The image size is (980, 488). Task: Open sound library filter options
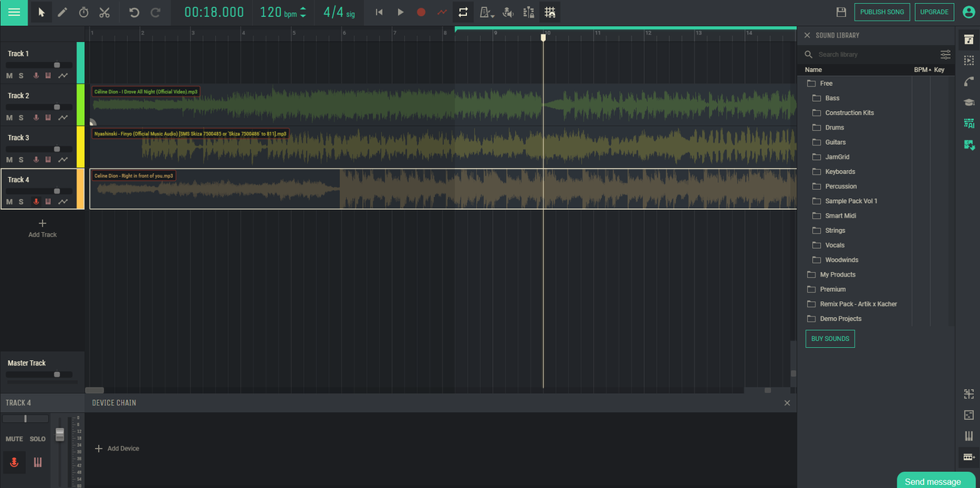(946, 54)
